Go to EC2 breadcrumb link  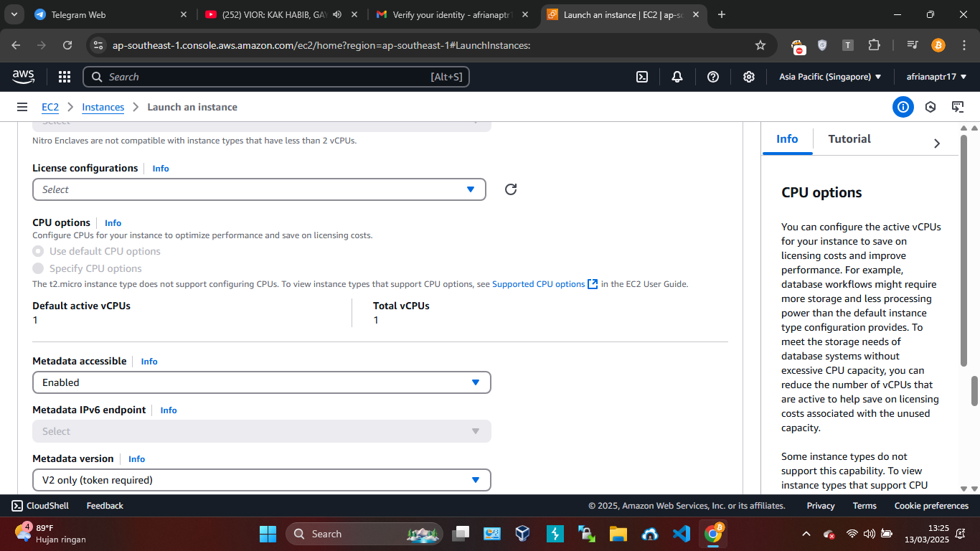pyautogui.click(x=50, y=107)
